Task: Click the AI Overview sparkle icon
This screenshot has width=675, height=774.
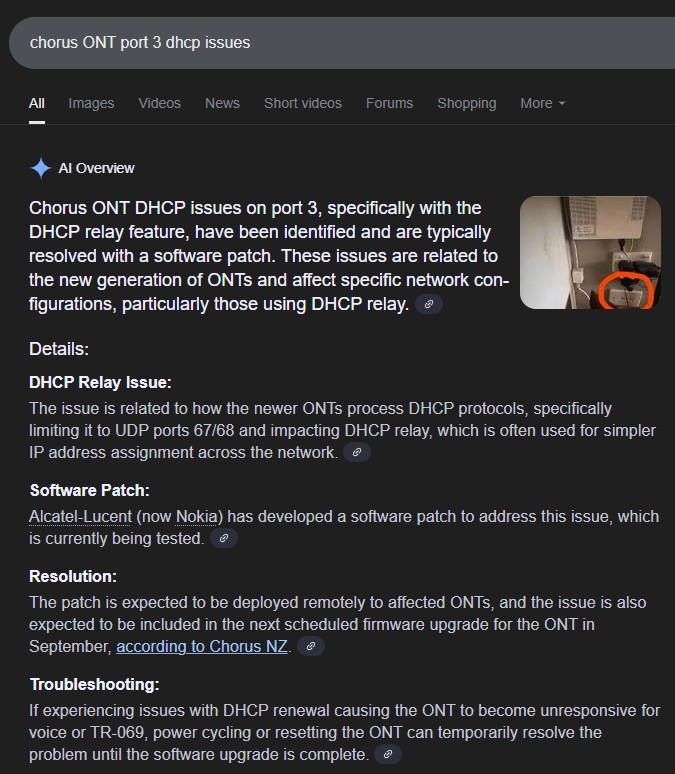Action: click(40, 168)
